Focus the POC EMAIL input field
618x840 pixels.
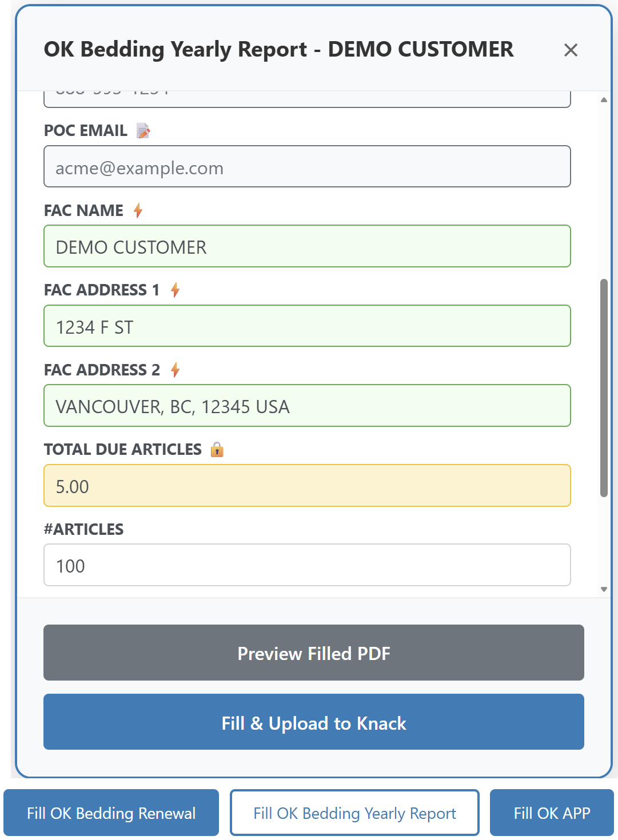(x=307, y=167)
